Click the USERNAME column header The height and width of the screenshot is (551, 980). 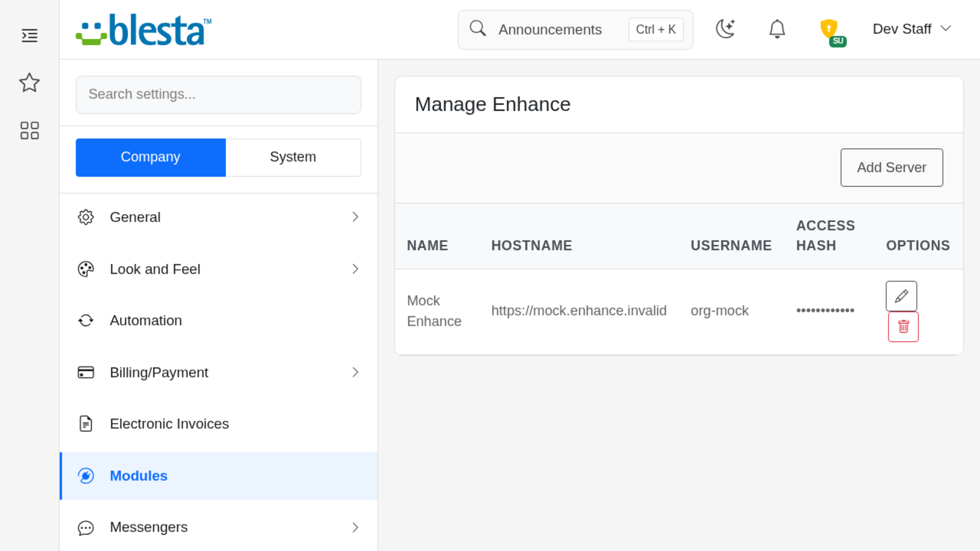click(731, 245)
